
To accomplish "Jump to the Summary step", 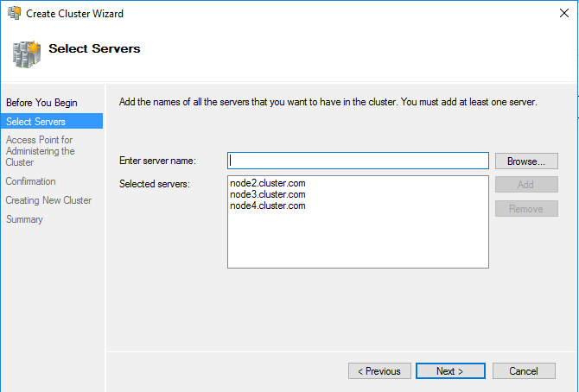I will tap(24, 219).
